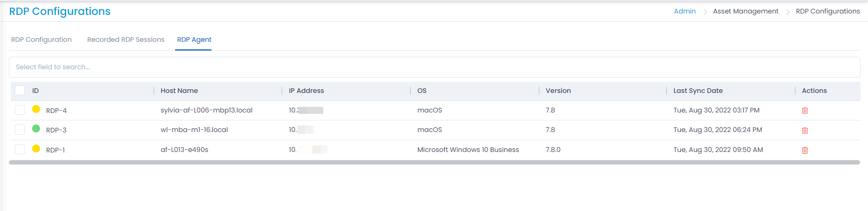
Task: Select the RDP-1 row checkbox
Action: 20,149
